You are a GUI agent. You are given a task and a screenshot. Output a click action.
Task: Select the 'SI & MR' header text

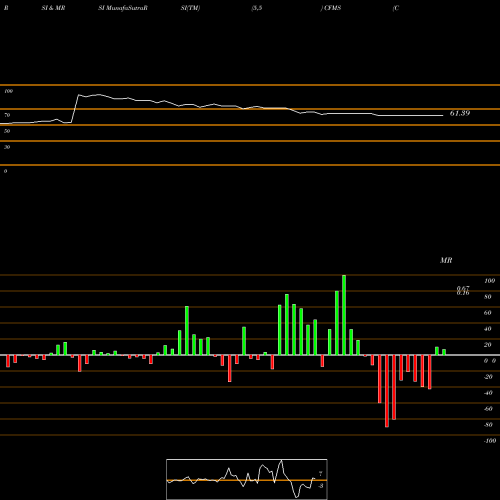[53, 8]
